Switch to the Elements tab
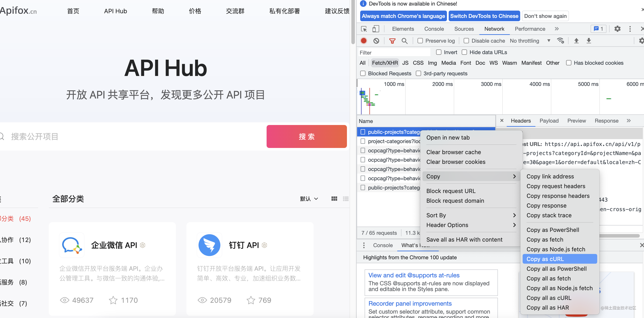Viewport: 644px width, 318px height. [x=403, y=29]
